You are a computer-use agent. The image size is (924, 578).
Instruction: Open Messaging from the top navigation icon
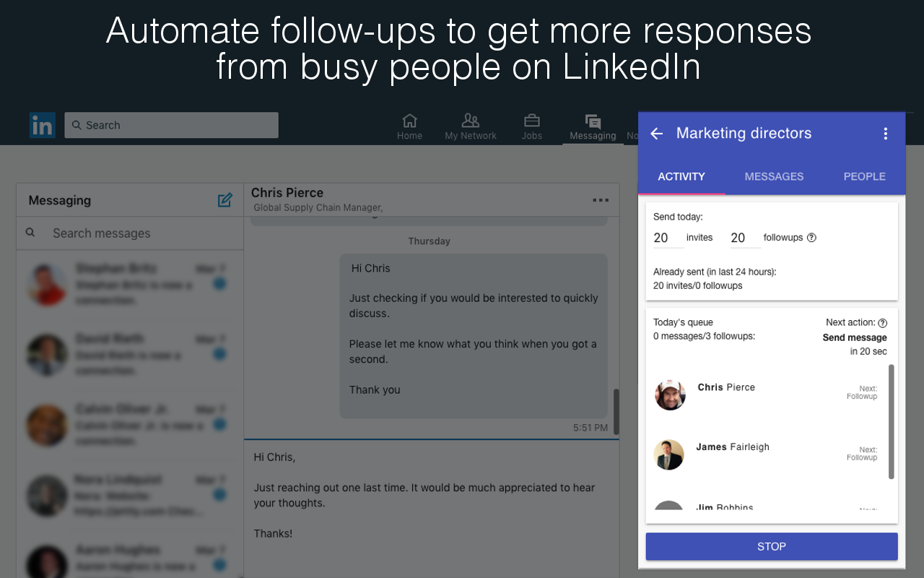click(x=592, y=121)
